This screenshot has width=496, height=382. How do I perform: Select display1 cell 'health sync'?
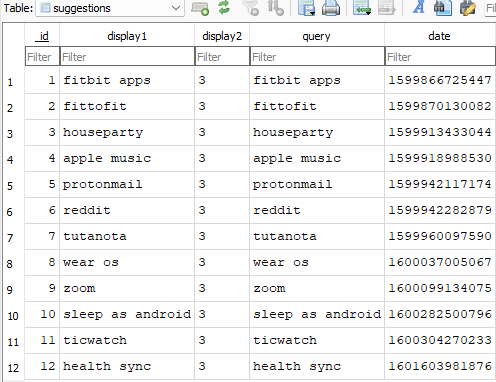point(127,366)
